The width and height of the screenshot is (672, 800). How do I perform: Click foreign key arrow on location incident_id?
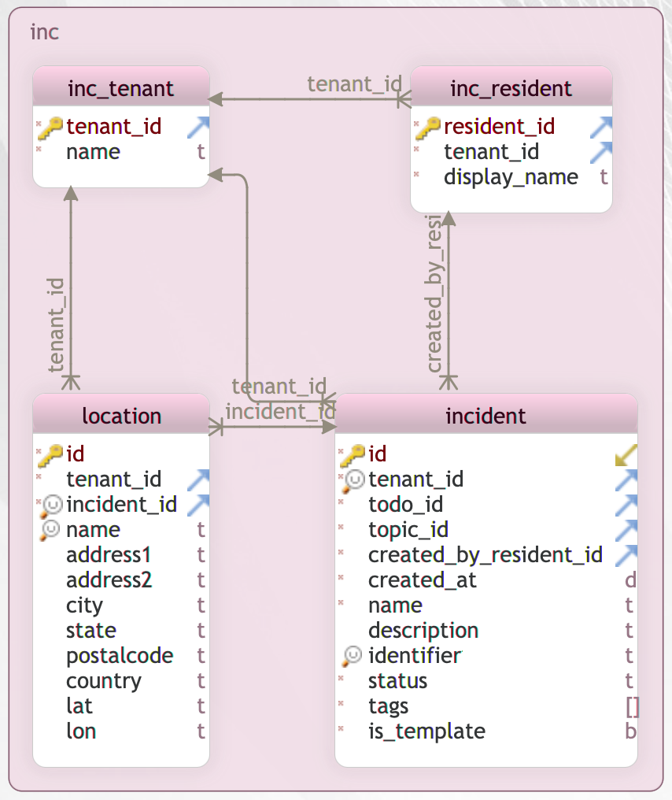[x=198, y=505]
